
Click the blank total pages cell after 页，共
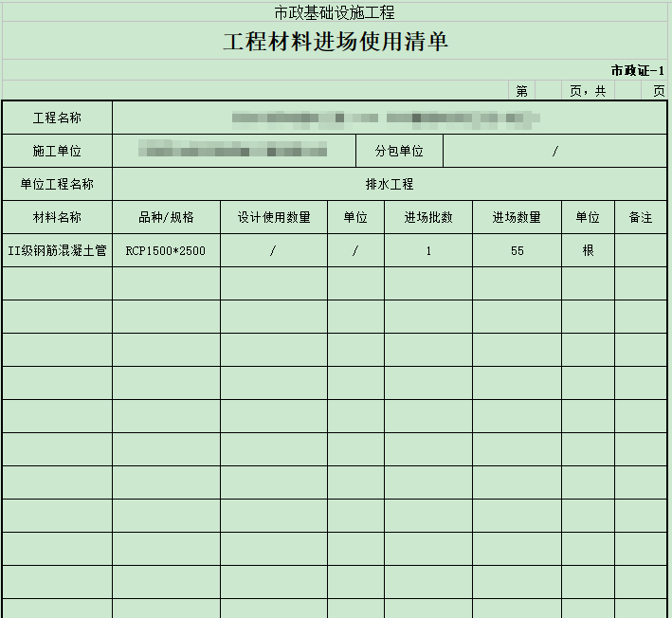[627, 91]
